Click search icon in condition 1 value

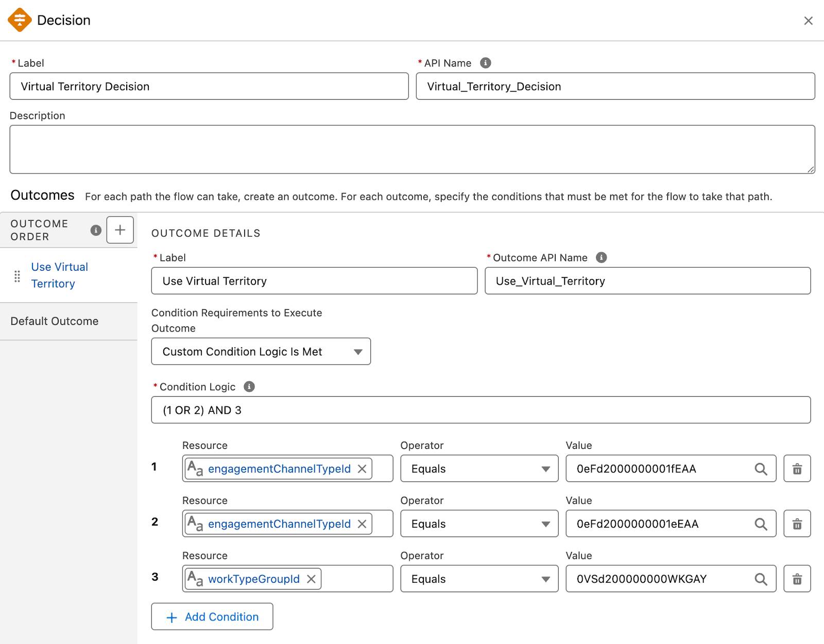[x=761, y=468]
